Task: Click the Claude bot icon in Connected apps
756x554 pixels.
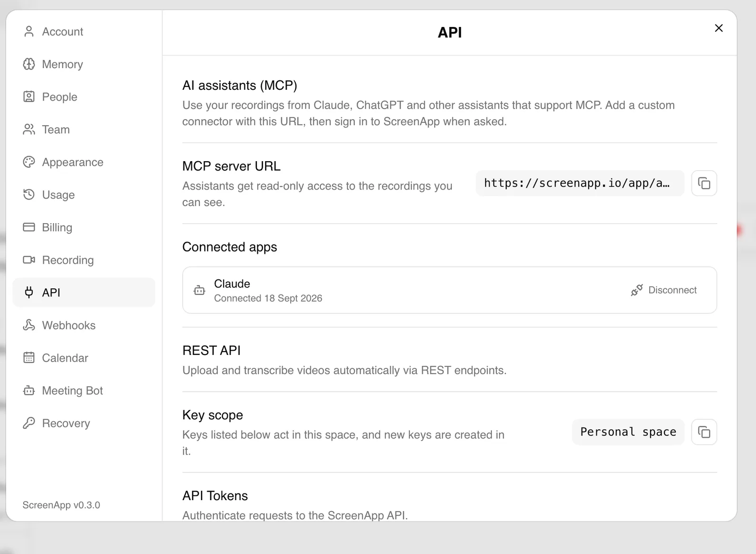Action: (199, 290)
